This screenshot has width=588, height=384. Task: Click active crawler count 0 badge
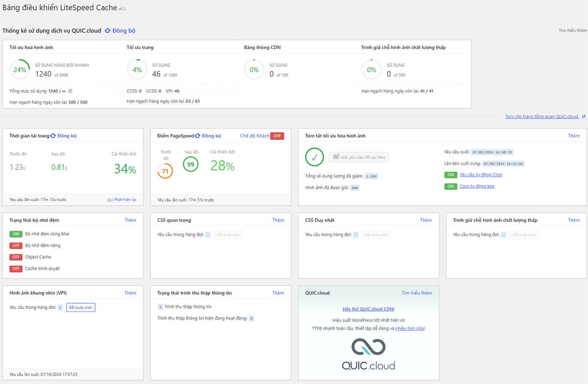pyautogui.click(x=251, y=318)
